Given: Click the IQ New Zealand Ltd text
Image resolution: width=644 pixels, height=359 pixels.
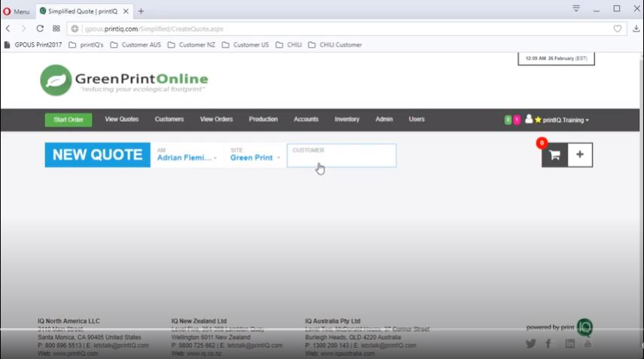Looking at the screenshot, I should point(199,321).
